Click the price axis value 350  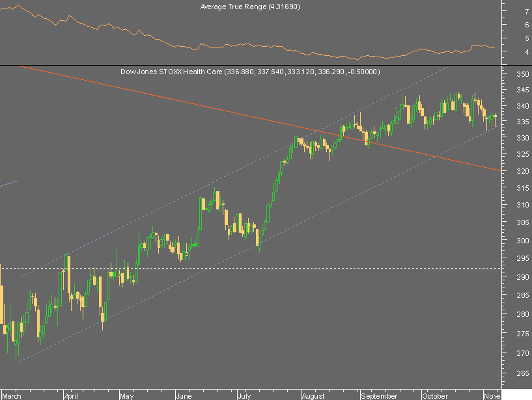click(522, 74)
